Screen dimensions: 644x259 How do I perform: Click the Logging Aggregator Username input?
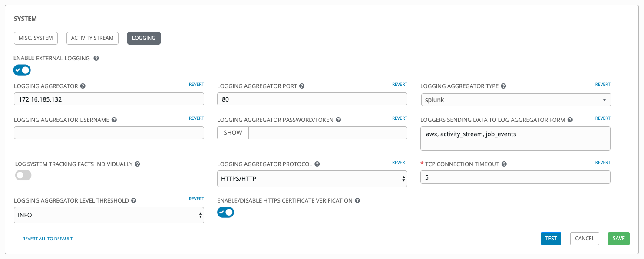(x=109, y=133)
